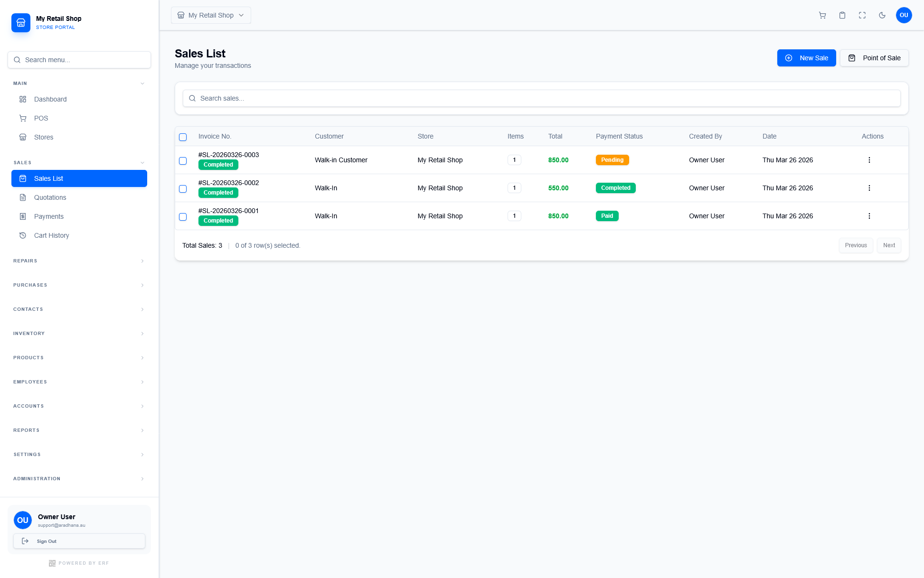The image size is (924, 578).
Task: Click the Completed payment status badge for SL-20260326-0002
Action: click(615, 188)
